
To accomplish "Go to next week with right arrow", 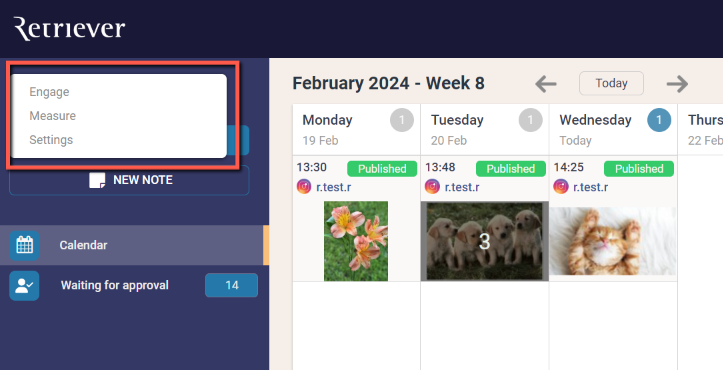I will [x=677, y=84].
